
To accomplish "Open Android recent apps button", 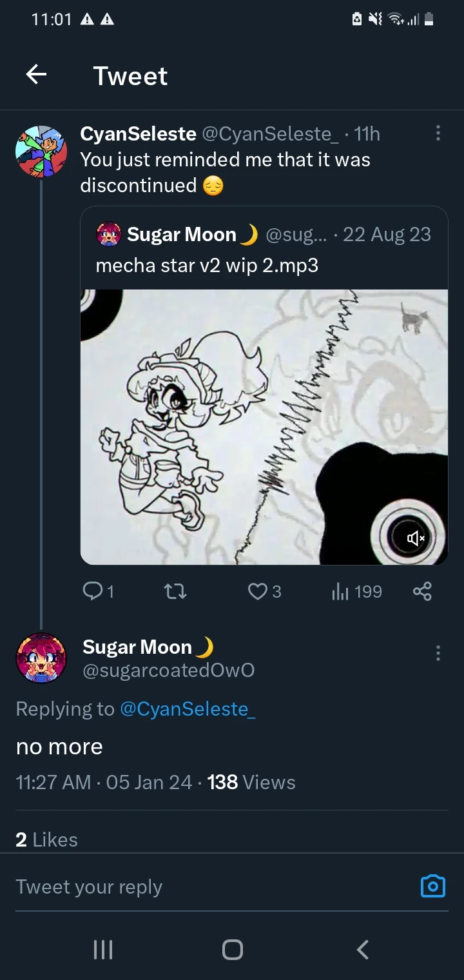I will pyautogui.click(x=103, y=949).
